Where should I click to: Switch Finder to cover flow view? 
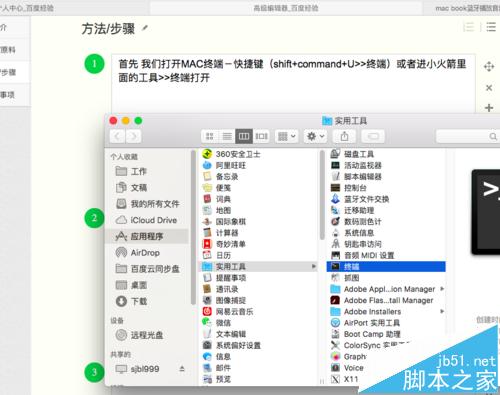[261, 136]
